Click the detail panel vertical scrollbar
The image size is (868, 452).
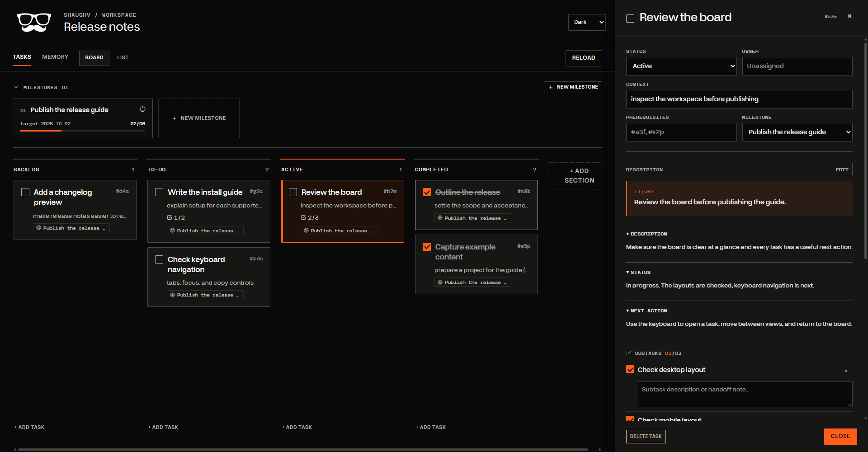(866, 151)
